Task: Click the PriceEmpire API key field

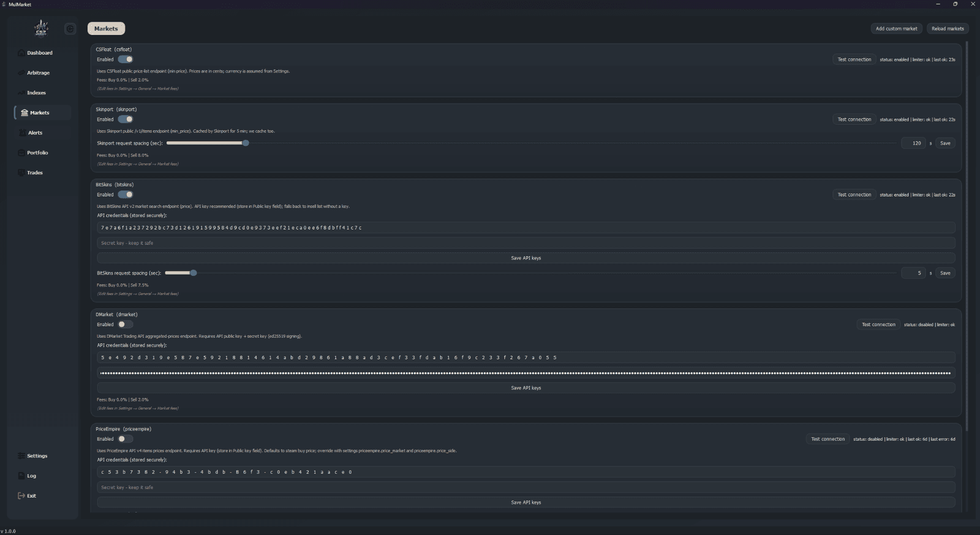Action: point(526,472)
